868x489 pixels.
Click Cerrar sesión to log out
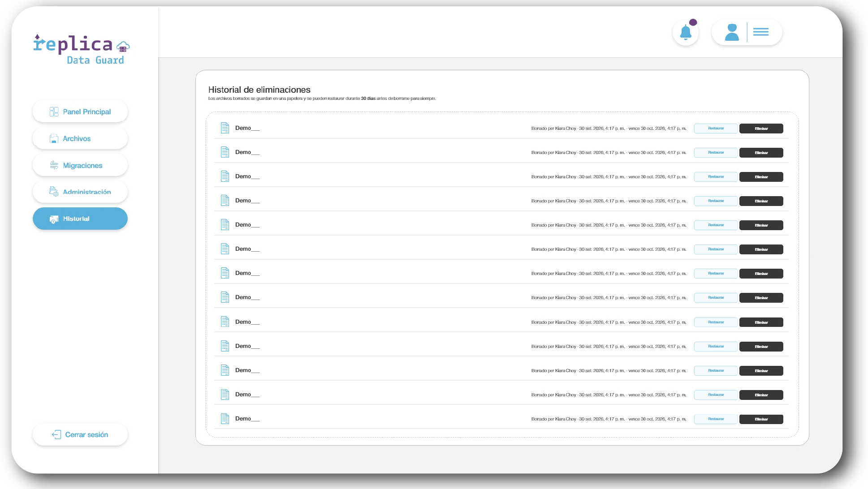click(x=80, y=434)
